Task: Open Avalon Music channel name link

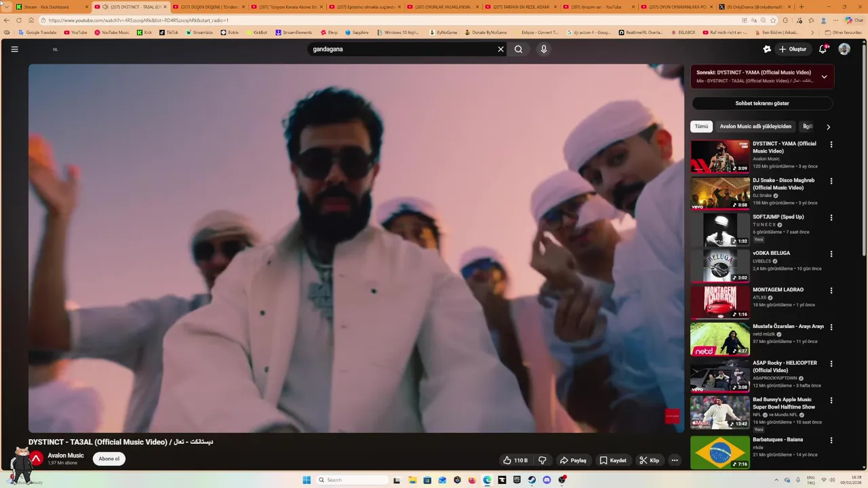Action: point(66,455)
